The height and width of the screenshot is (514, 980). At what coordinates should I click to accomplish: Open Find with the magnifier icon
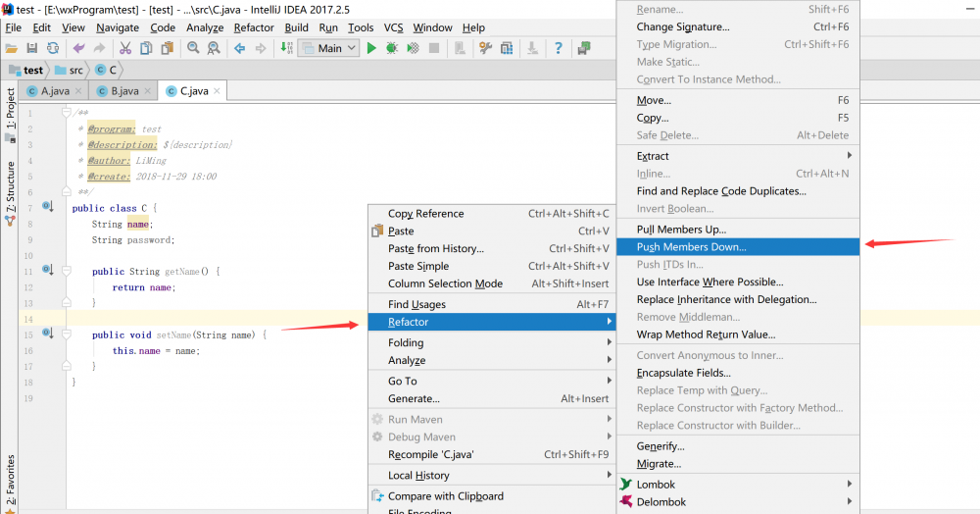coord(193,48)
